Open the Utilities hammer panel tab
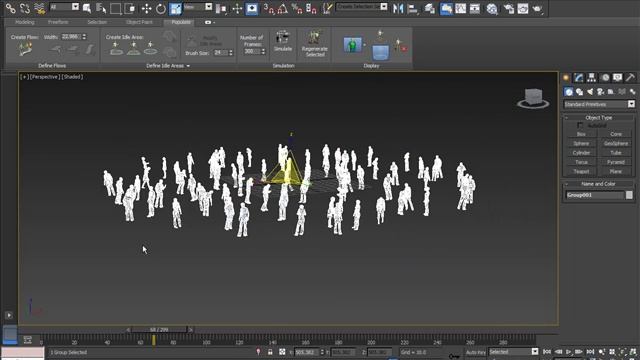This screenshot has width=640, height=360. (630, 78)
